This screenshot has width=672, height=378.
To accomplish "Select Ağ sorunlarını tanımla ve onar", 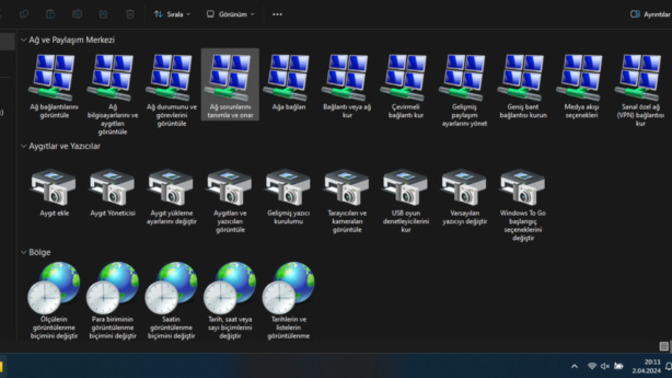I will tap(230, 85).
